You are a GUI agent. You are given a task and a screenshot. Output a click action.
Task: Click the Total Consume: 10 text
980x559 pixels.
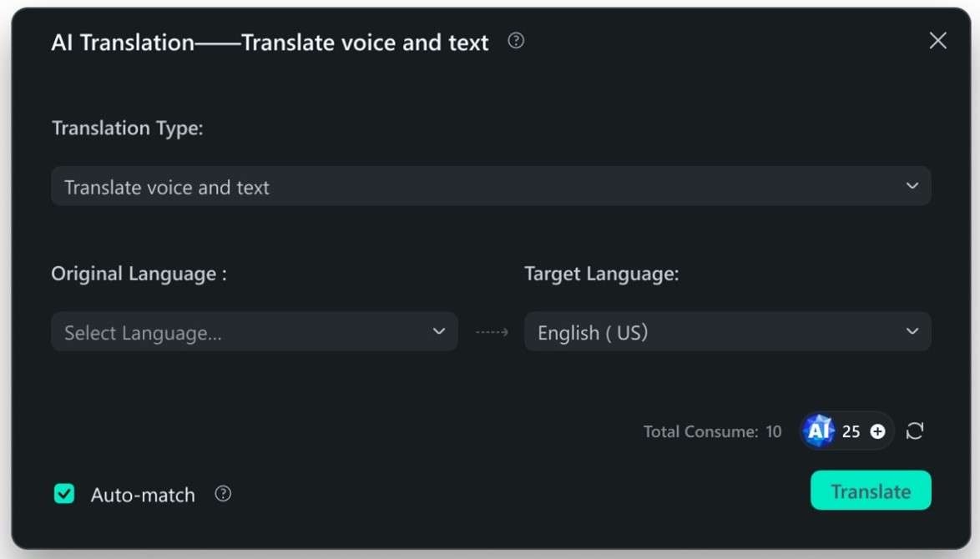712,431
